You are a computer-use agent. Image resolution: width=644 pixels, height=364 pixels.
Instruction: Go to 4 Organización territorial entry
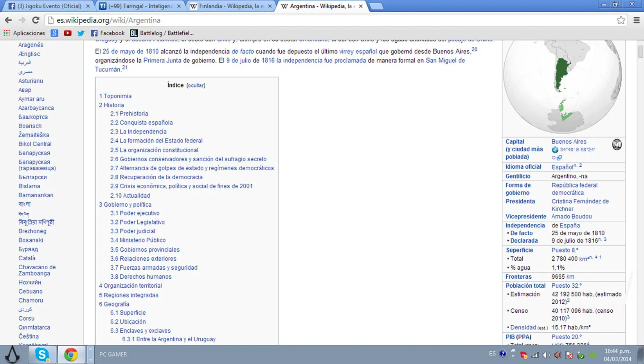pyautogui.click(x=130, y=286)
